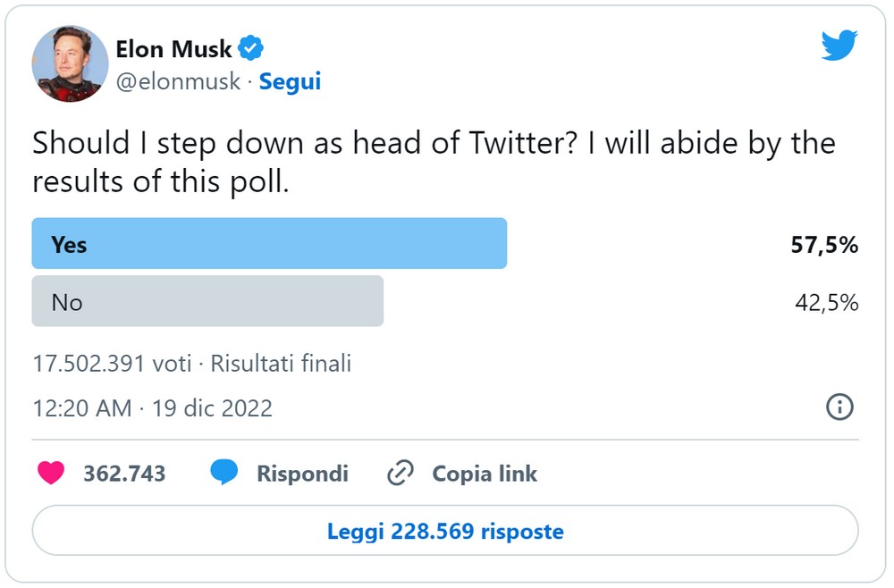This screenshot has width=894, height=588.
Task: Select the Yes poll result bar
Action: coord(269,244)
